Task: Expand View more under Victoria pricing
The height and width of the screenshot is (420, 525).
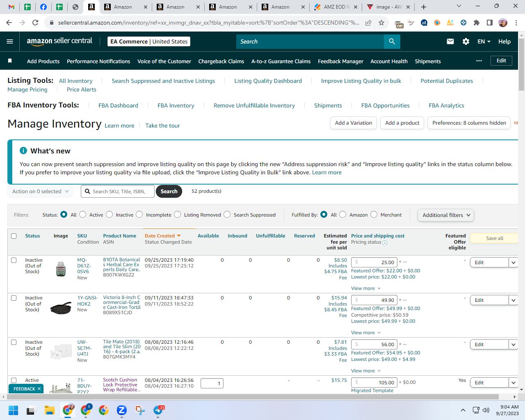Action: pos(366,333)
